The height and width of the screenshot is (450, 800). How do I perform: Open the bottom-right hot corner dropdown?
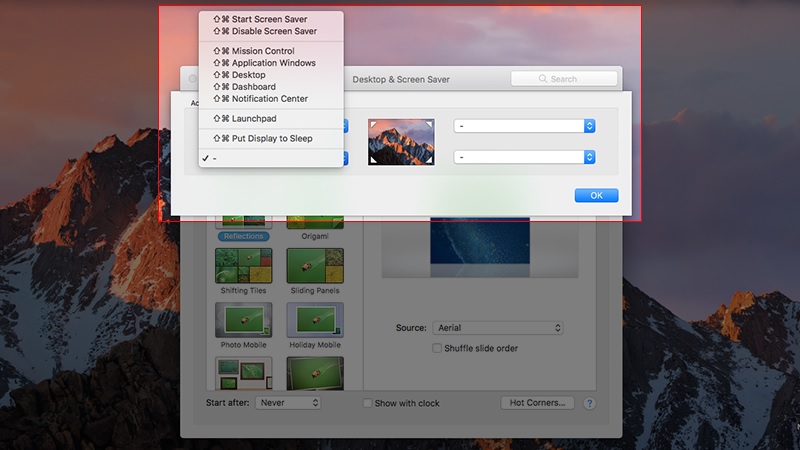point(525,157)
